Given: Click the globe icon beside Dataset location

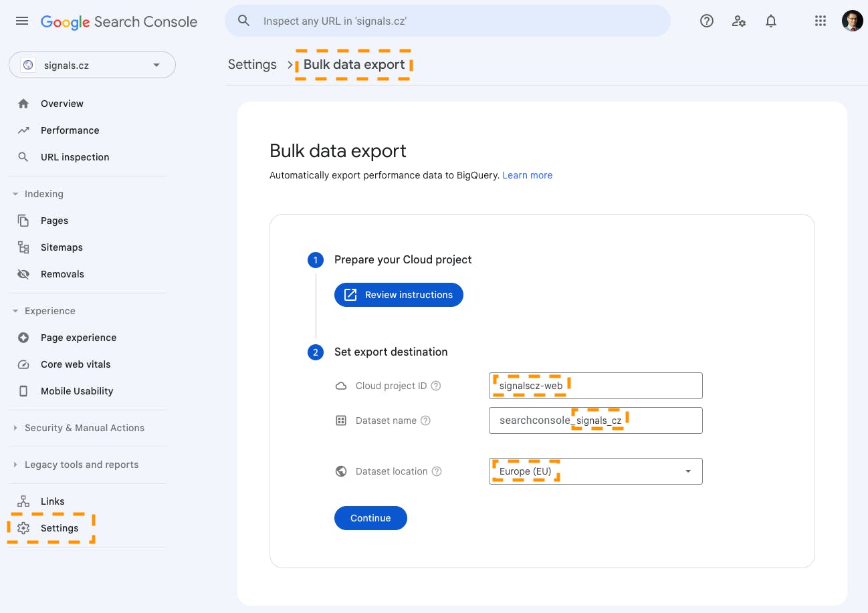Looking at the screenshot, I should coord(341,471).
